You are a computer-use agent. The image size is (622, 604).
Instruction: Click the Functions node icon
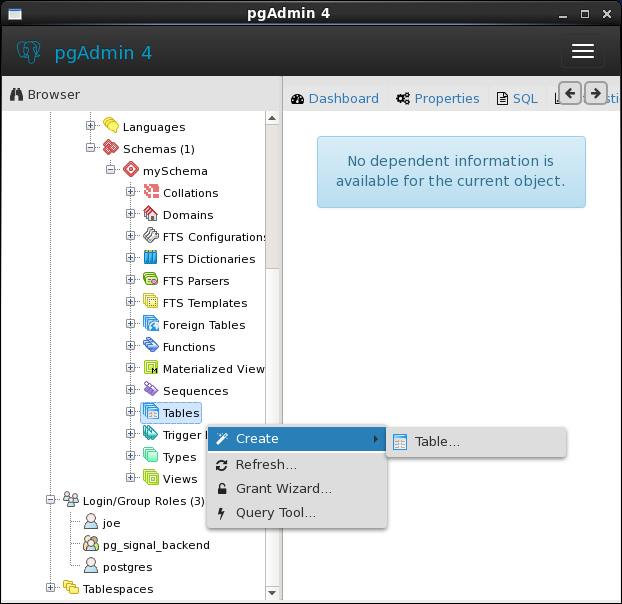coord(151,346)
